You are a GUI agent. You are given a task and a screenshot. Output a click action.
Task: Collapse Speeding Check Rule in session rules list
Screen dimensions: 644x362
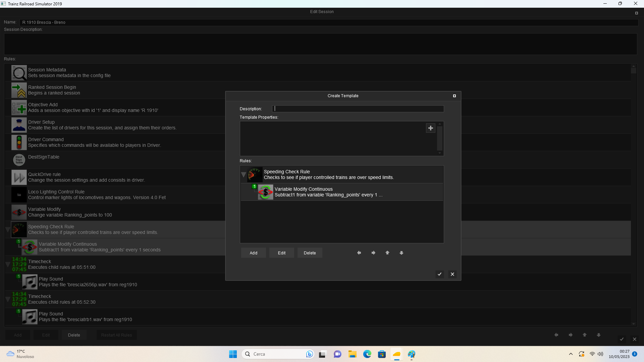click(x=8, y=230)
